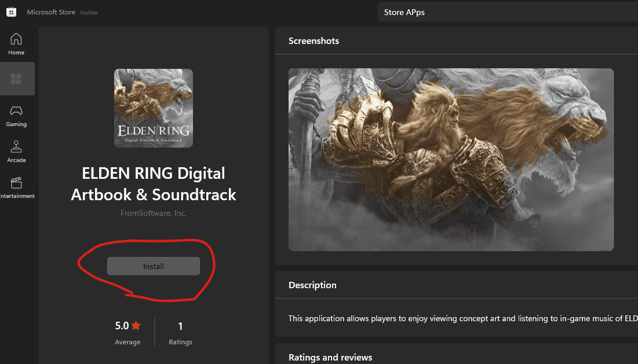Click the 1 Ratings count
Screen dimensions: 638x364
pyautogui.click(x=180, y=332)
